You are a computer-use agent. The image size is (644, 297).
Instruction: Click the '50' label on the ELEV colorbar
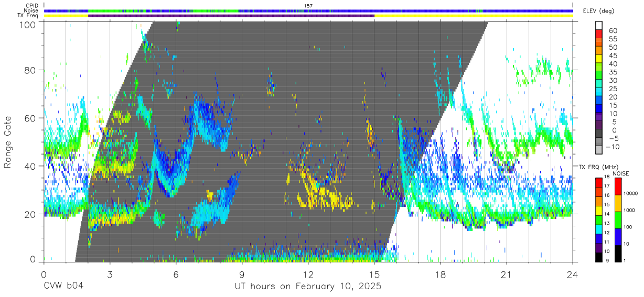pos(613,48)
